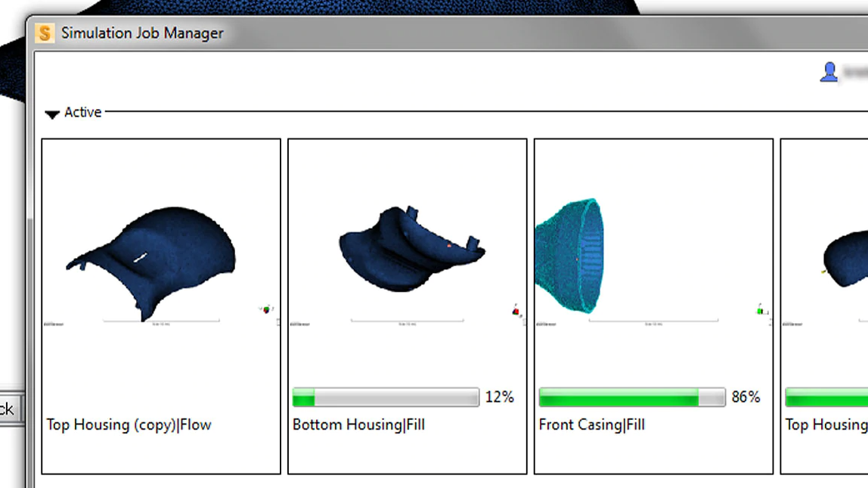Click the scale bar in Front Casing preview
This screenshot has height=488, width=868.
[653, 322]
